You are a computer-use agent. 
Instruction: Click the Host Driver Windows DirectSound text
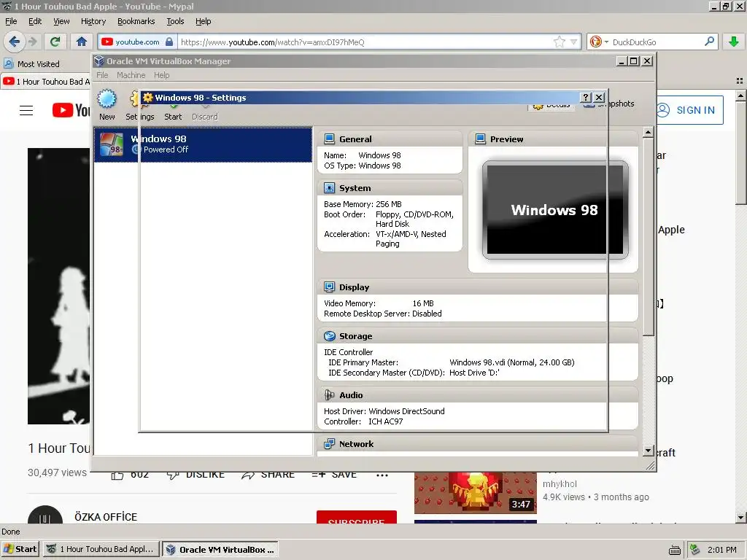pyautogui.click(x=384, y=411)
